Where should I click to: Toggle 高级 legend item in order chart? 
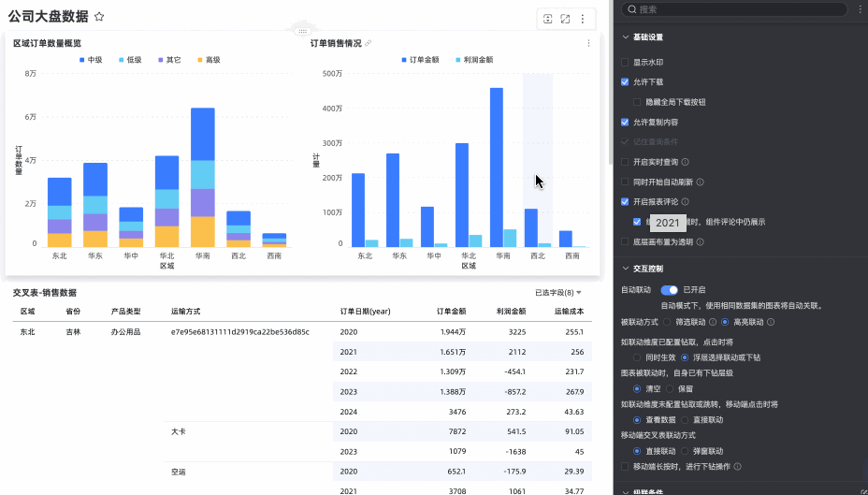coord(209,60)
